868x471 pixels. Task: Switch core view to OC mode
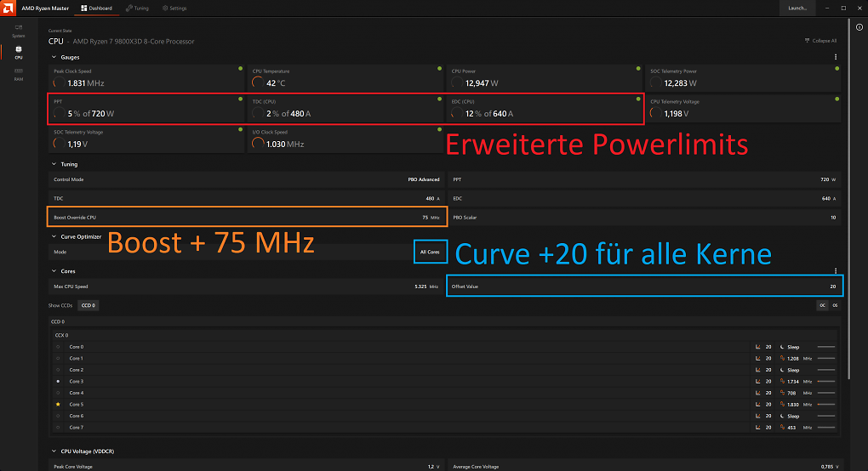pyautogui.click(x=823, y=305)
